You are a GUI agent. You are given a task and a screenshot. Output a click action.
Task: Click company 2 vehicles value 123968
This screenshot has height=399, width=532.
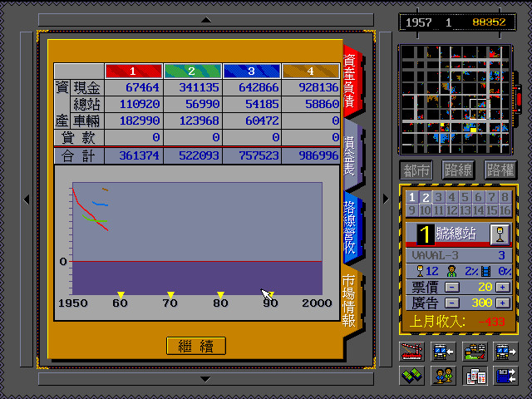[199, 121]
